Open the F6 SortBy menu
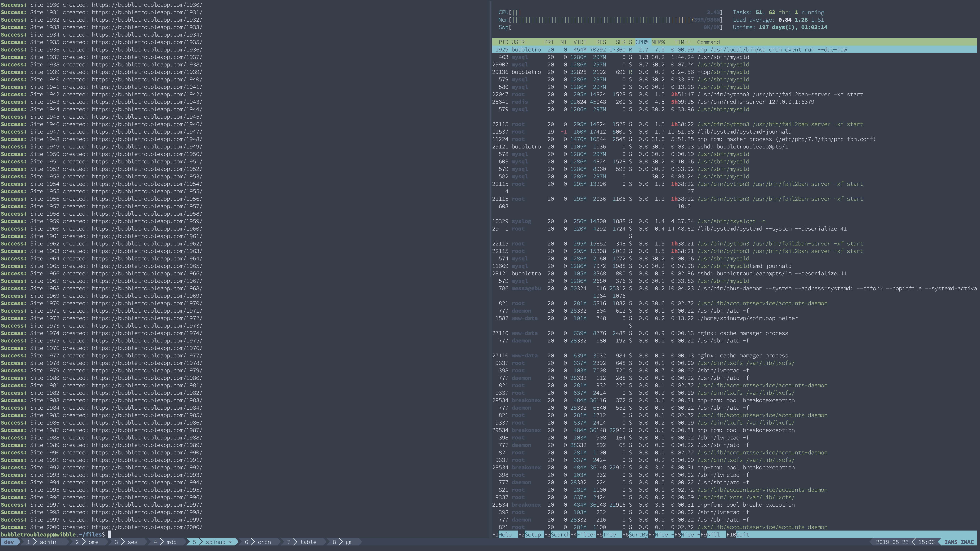This screenshot has height=551, width=980. pos(635,534)
